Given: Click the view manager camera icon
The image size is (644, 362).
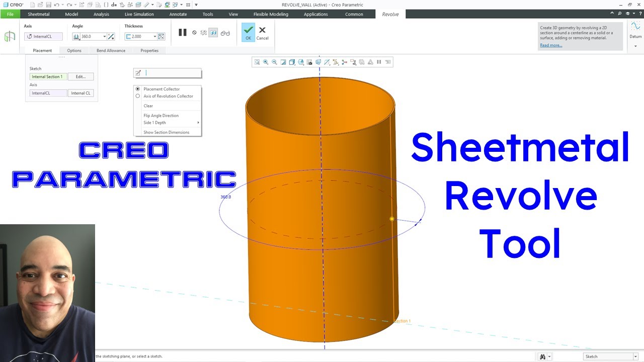Looking at the screenshot, I should (309, 62).
